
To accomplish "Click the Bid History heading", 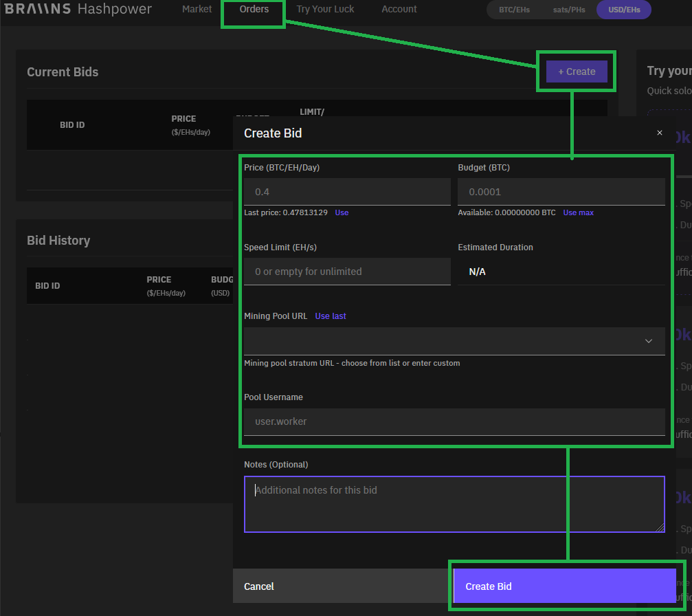I will click(58, 240).
